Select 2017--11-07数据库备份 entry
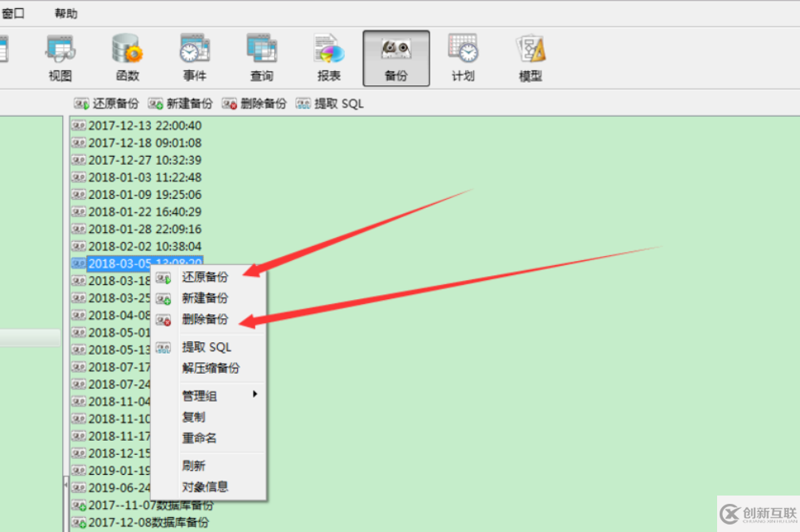Viewport: 800px width, 532px height. pos(143,505)
